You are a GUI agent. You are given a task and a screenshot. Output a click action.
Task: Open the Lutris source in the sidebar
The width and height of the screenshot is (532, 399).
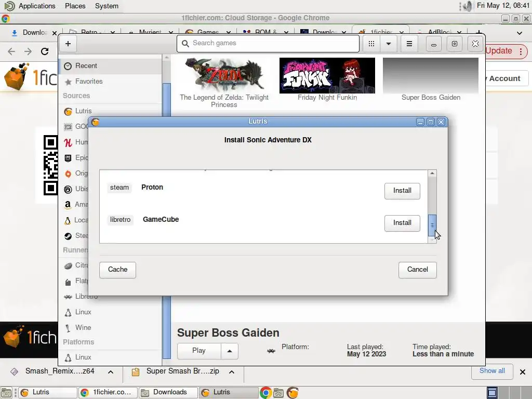pyautogui.click(x=110, y=111)
